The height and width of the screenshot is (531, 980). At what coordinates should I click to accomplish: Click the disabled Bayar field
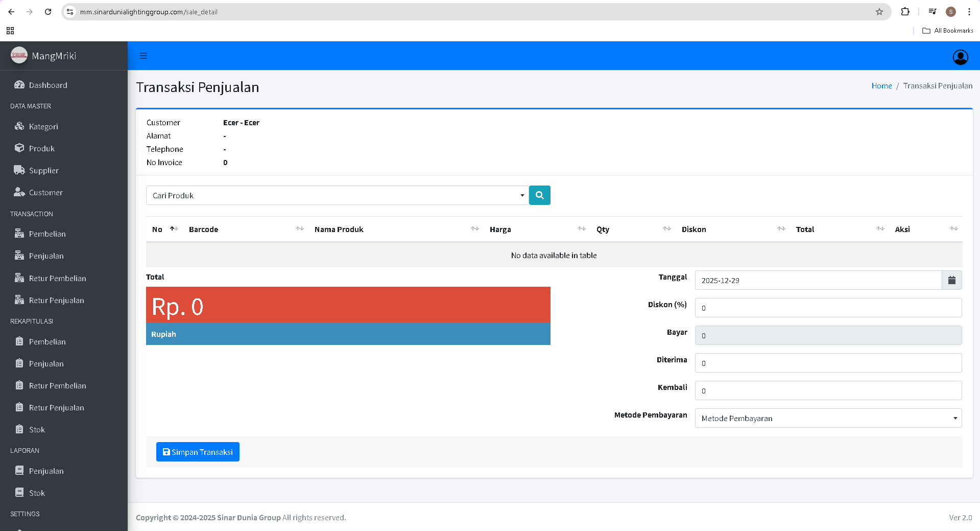click(x=828, y=335)
